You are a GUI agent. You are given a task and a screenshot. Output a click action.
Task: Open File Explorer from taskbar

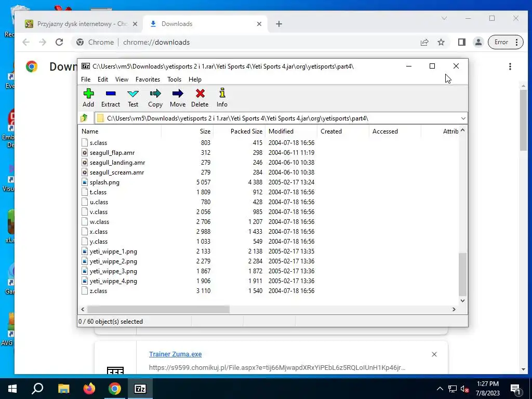click(x=63, y=389)
